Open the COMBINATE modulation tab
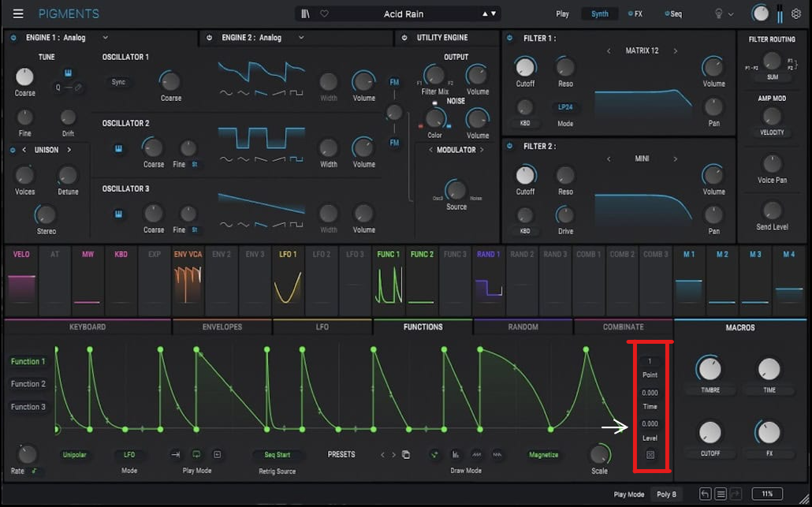Viewport: 812px width, 507px height. click(624, 326)
